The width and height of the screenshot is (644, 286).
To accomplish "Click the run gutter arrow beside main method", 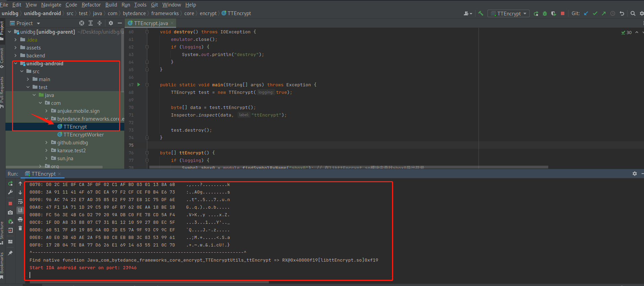I will pos(139,85).
